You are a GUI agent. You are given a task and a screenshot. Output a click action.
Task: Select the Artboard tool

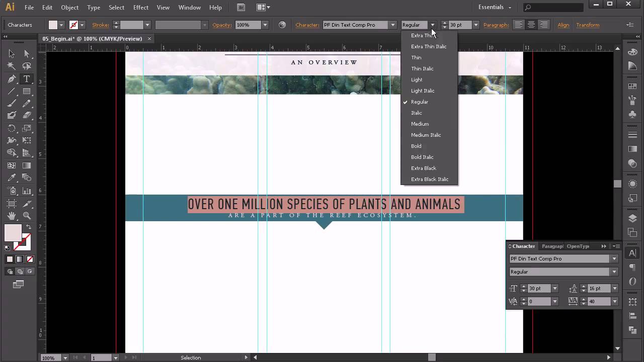(12, 204)
